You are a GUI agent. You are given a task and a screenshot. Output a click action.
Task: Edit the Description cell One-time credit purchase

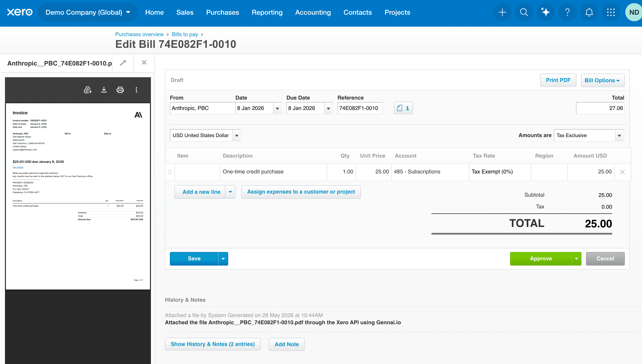(x=273, y=172)
